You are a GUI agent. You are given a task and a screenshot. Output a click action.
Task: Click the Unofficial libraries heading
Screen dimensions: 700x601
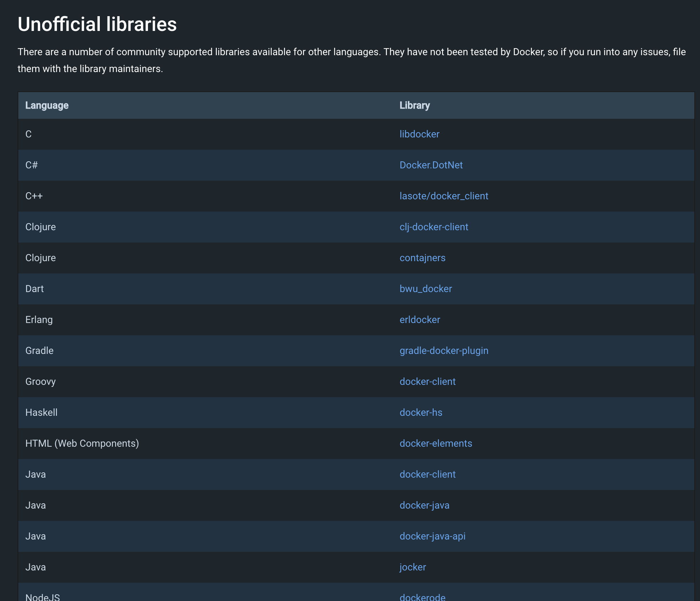tap(97, 24)
